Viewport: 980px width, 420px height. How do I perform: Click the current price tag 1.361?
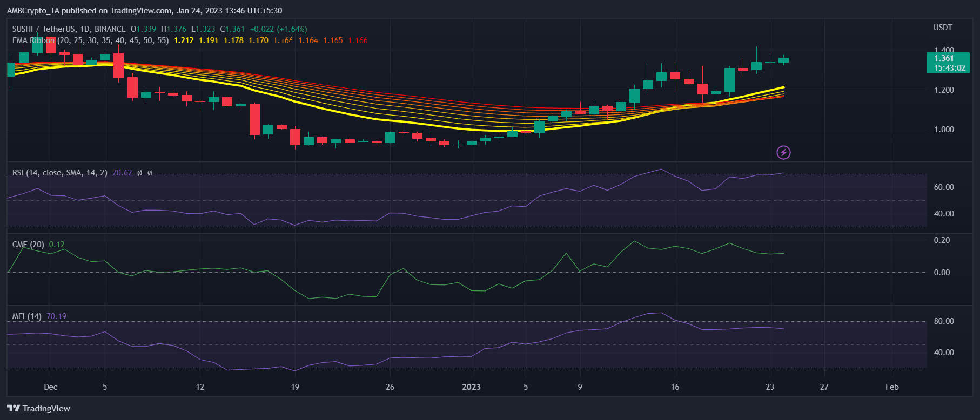tap(948, 63)
